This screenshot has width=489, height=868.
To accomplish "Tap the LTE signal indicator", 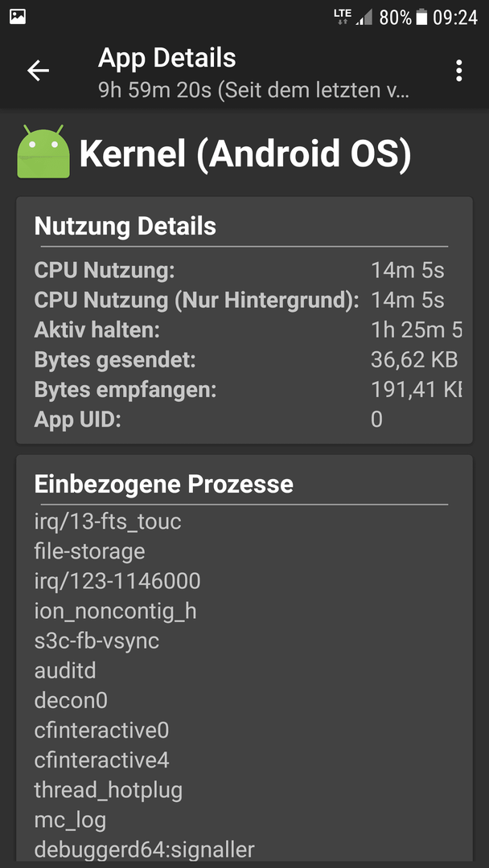I will tap(343, 17).
